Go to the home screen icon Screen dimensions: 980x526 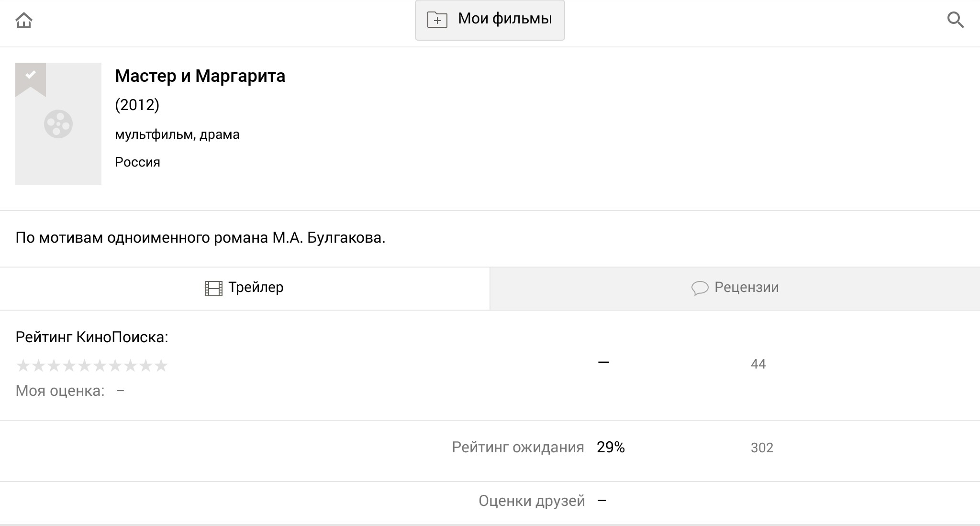24,21
